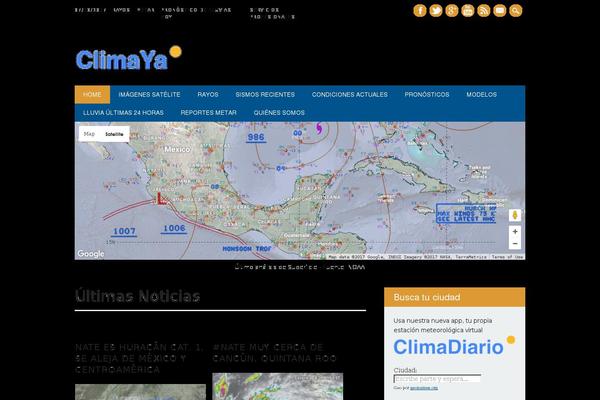Open the ClimaYa Facebook page icon

[420, 11]
